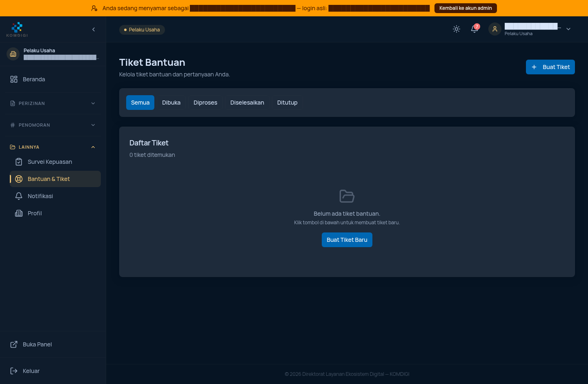Open Profil menu item
The height and width of the screenshot is (384, 588).
pyautogui.click(x=55, y=213)
